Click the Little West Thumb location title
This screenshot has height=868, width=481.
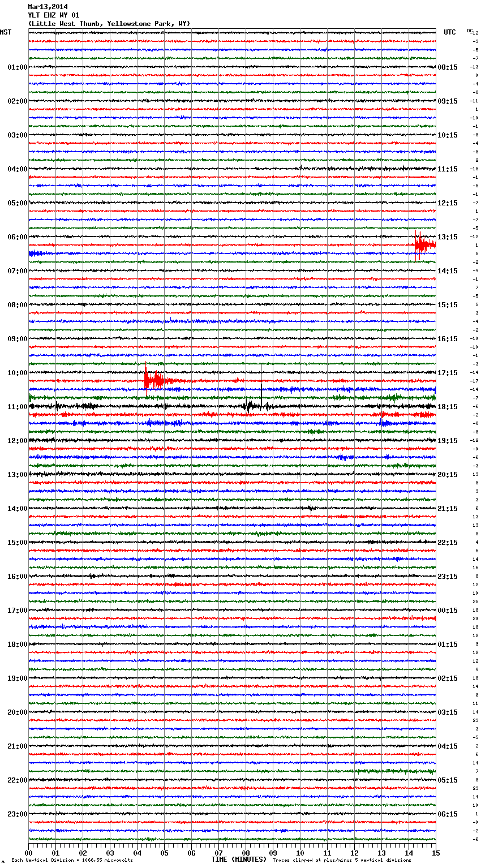coord(109,24)
